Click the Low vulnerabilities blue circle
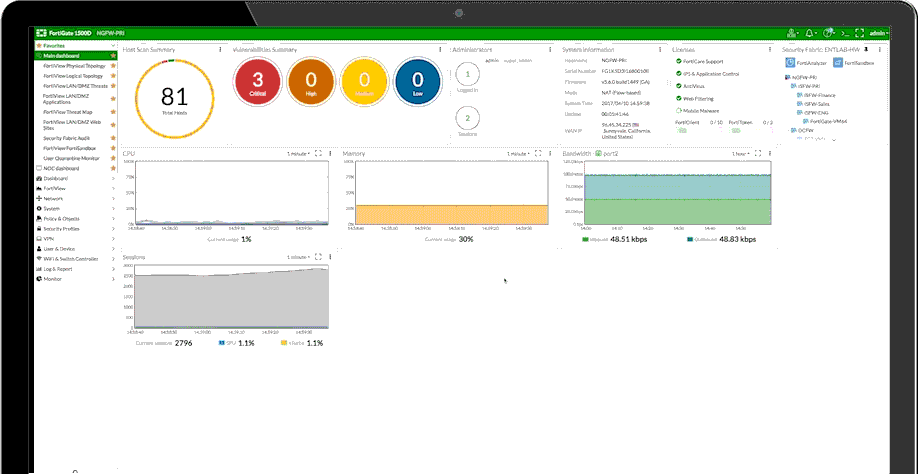The height and width of the screenshot is (474, 918). pyautogui.click(x=417, y=82)
